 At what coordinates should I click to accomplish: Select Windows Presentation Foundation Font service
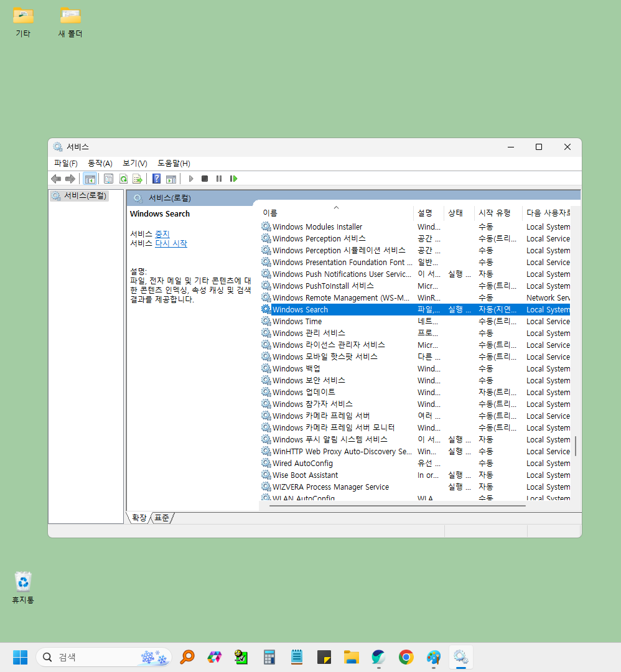pos(415,263)
